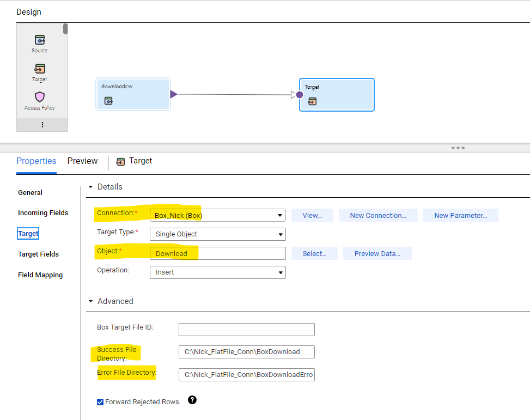The height and width of the screenshot is (420, 530).
Task: Collapse the Advanced section
Action: point(90,301)
